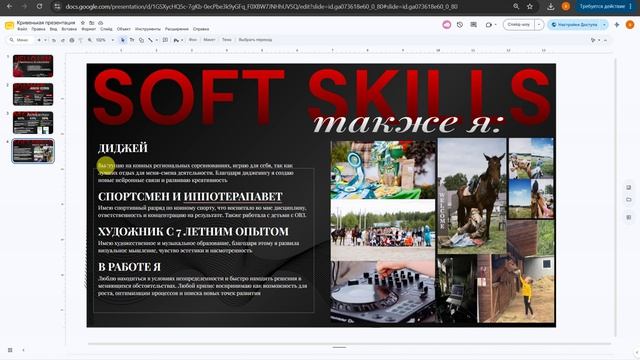640x360 pixels.
Task: Rename the presentation title
Action: click(x=46, y=23)
